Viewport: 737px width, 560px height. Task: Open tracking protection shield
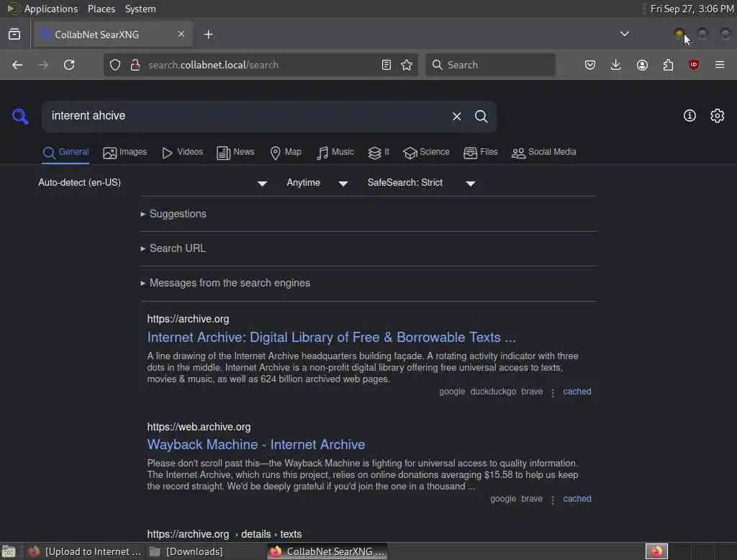point(115,65)
